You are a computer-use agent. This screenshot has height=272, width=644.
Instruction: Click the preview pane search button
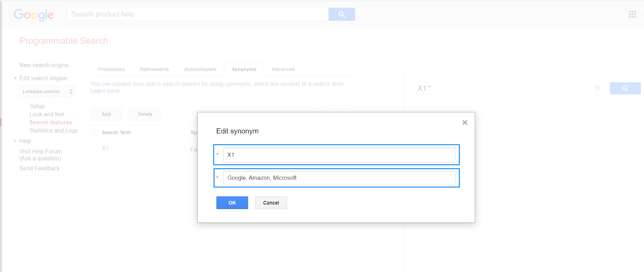(625, 88)
